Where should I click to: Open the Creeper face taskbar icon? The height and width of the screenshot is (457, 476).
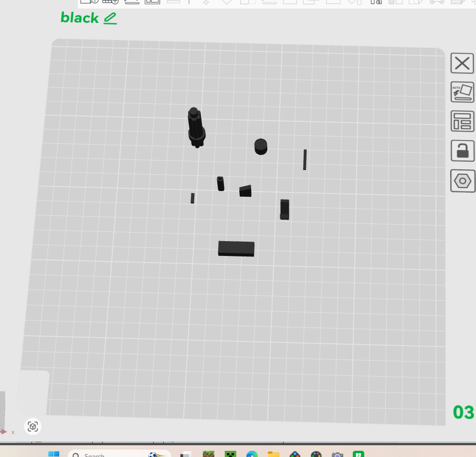click(231, 454)
